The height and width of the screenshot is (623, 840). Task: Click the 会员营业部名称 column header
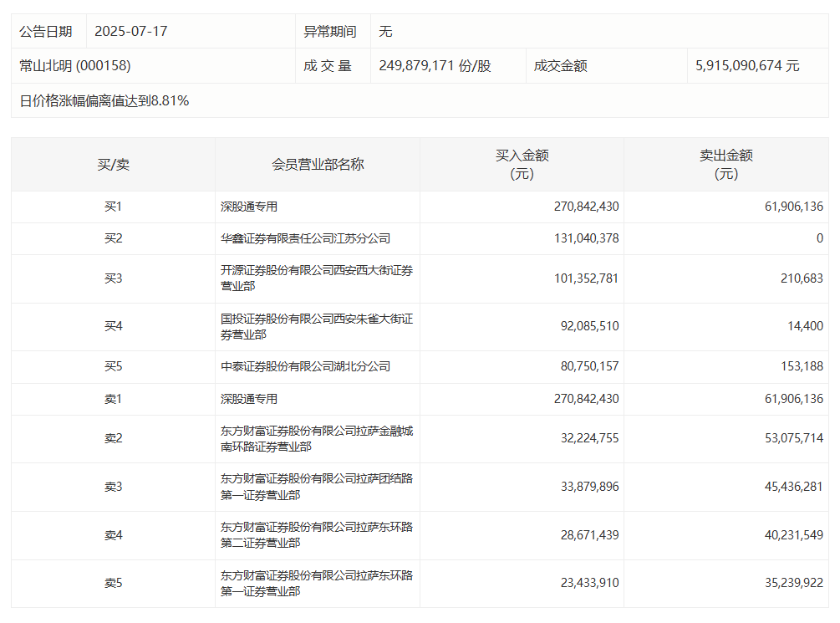(x=318, y=165)
